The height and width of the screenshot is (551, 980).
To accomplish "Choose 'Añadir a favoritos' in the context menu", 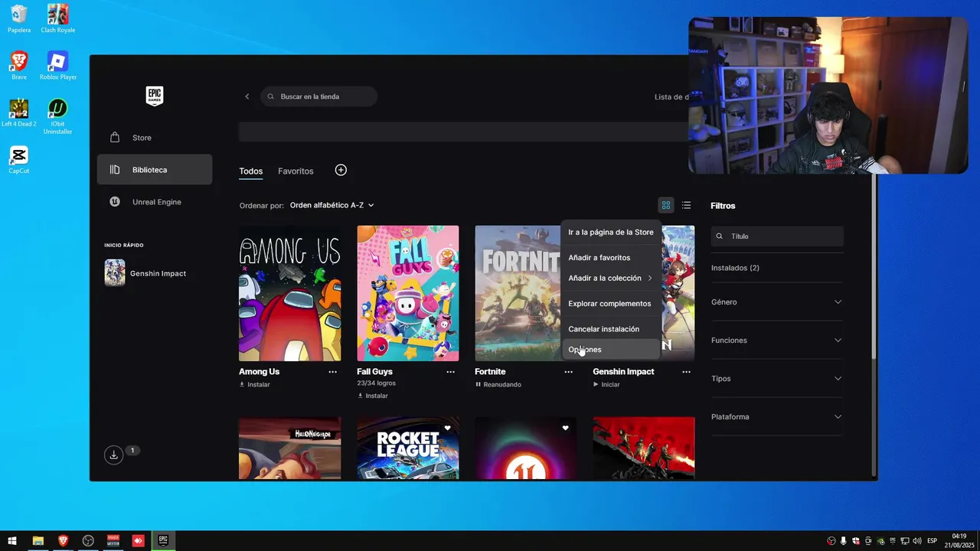I will (610, 258).
